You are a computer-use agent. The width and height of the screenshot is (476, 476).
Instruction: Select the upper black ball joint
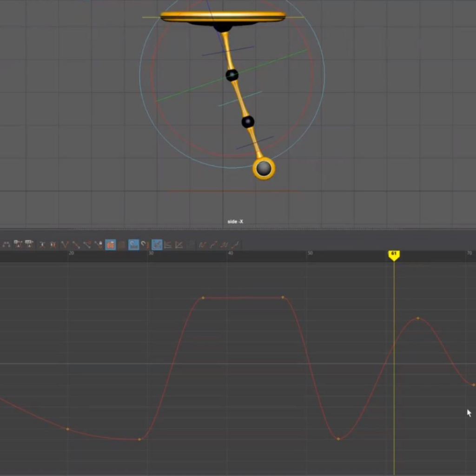[232, 75]
